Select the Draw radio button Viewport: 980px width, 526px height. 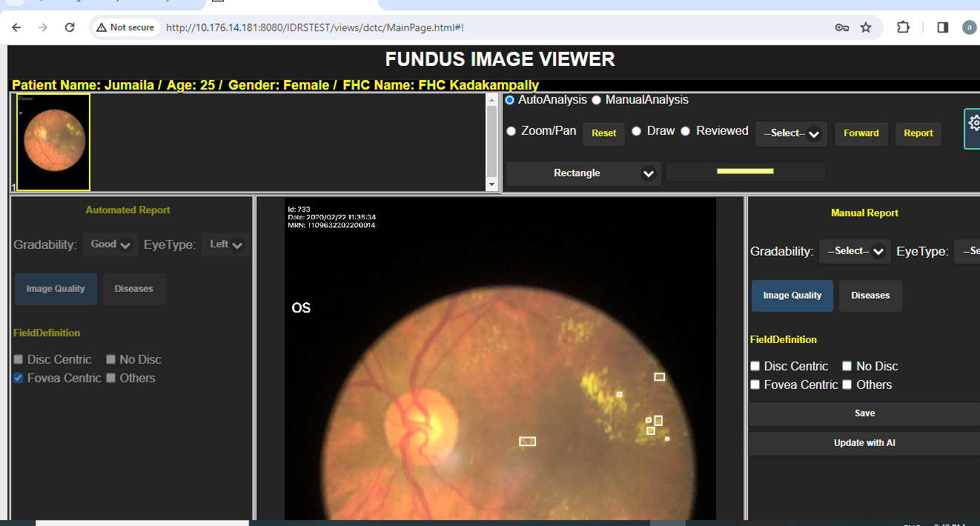coord(636,131)
